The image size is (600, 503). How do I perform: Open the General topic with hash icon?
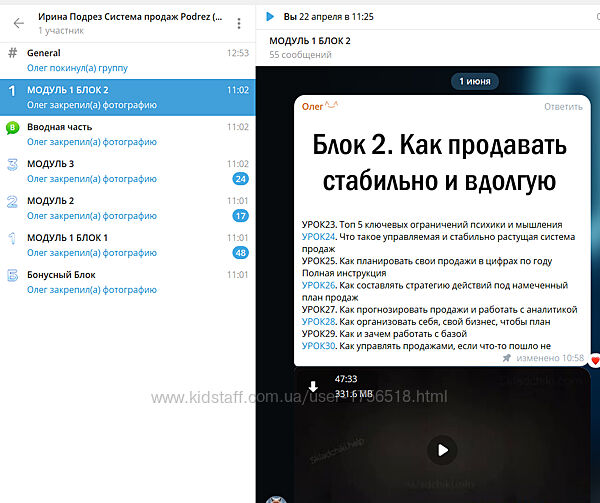(44, 53)
